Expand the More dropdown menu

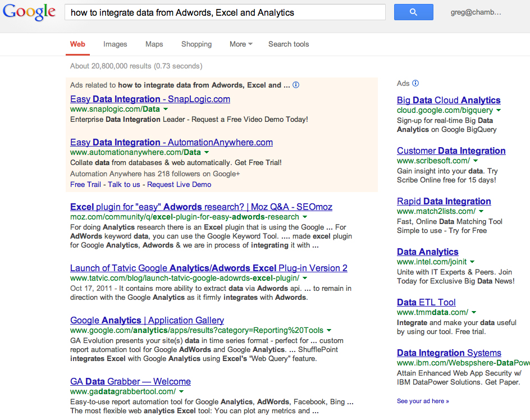click(x=241, y=44)
